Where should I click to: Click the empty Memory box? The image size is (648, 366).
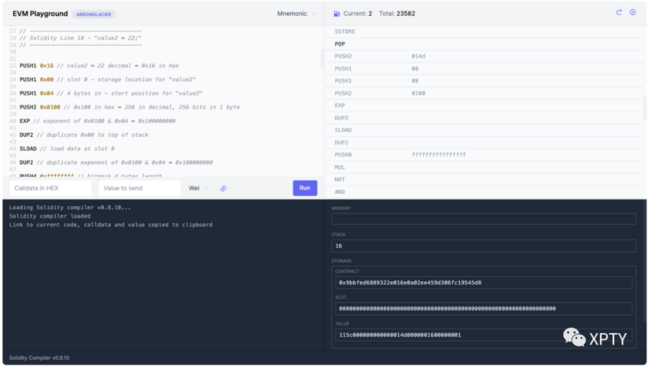click(484, 219)
